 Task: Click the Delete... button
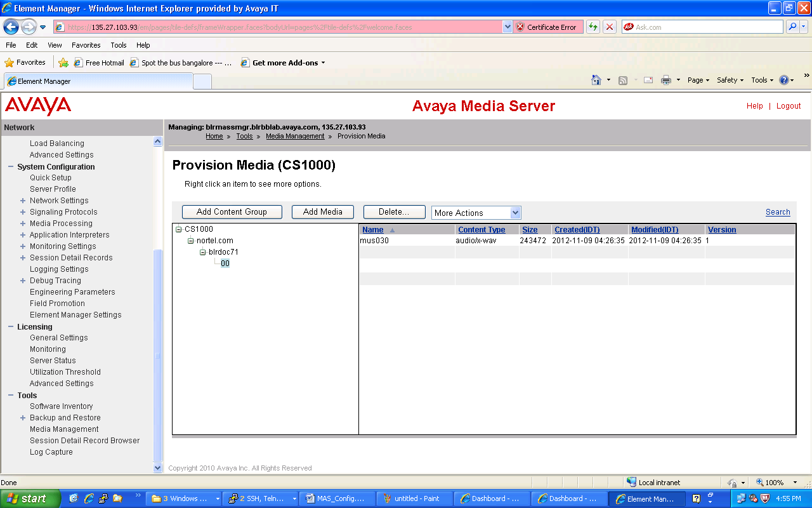394,212
